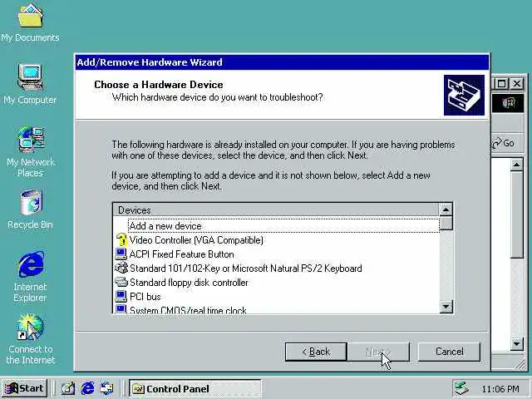
Task: Maximize the Control Panel window behind
Action: coord(501,83)
